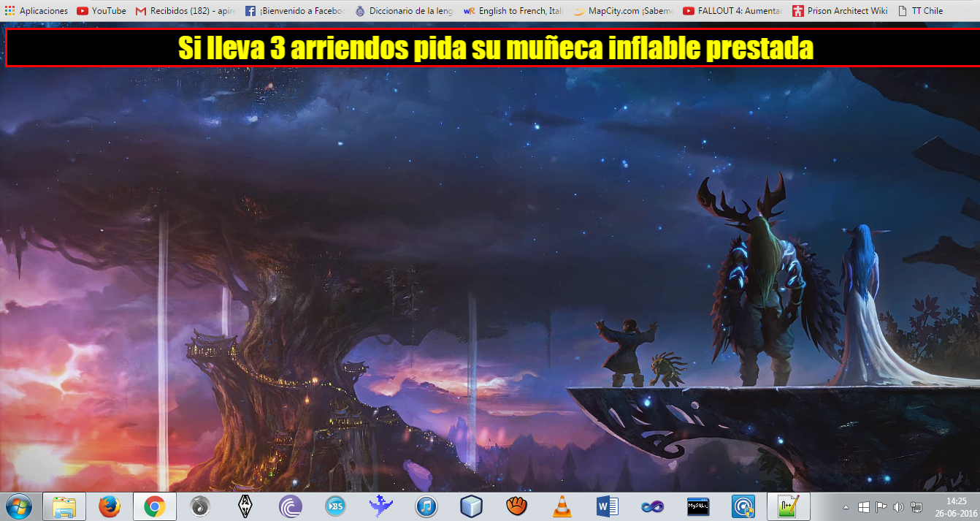
Task: Switch to Google Chrome in the taskbar
Action: point(154,506)
